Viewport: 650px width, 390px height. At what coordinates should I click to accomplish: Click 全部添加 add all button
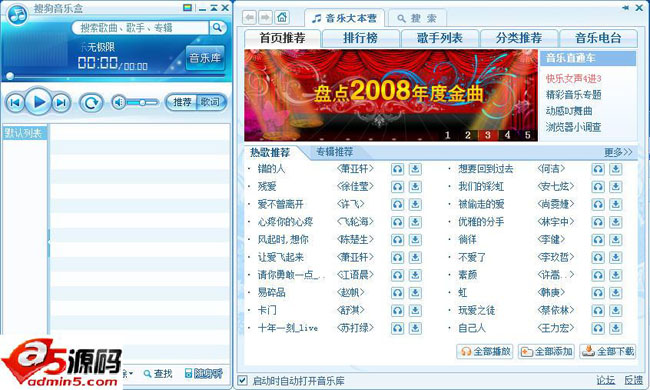pyautogui.click(x=546, y=351)
